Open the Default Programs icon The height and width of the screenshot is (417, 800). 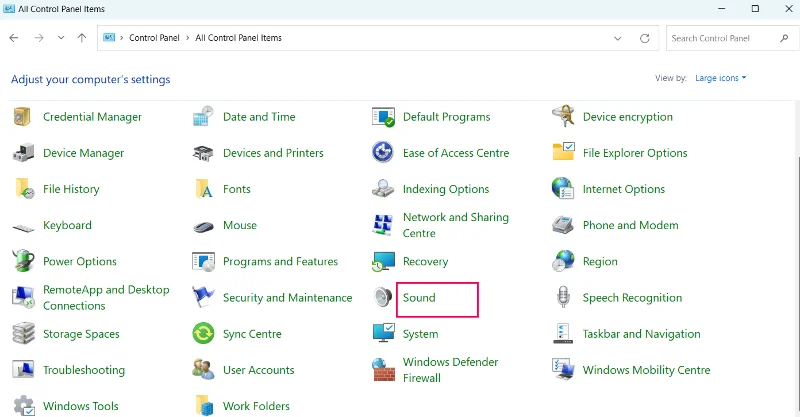[383, 117]
